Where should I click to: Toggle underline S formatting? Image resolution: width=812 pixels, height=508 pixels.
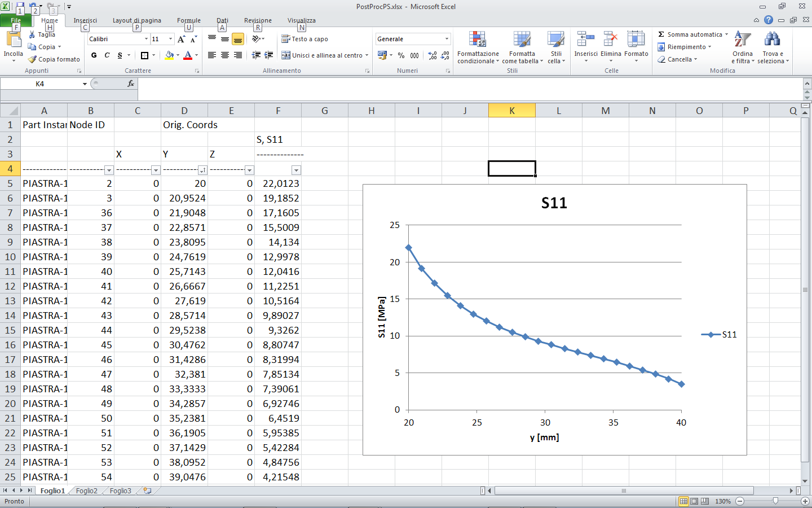120,55
